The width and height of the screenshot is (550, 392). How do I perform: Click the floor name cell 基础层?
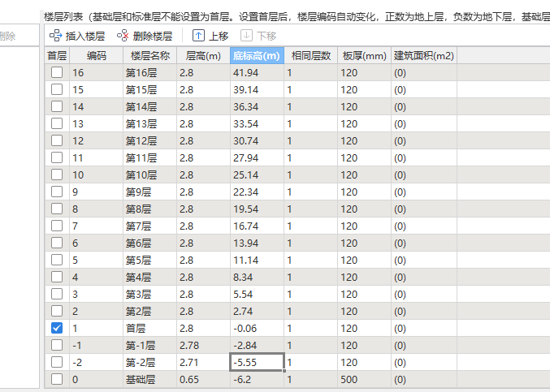coord(150,379)
